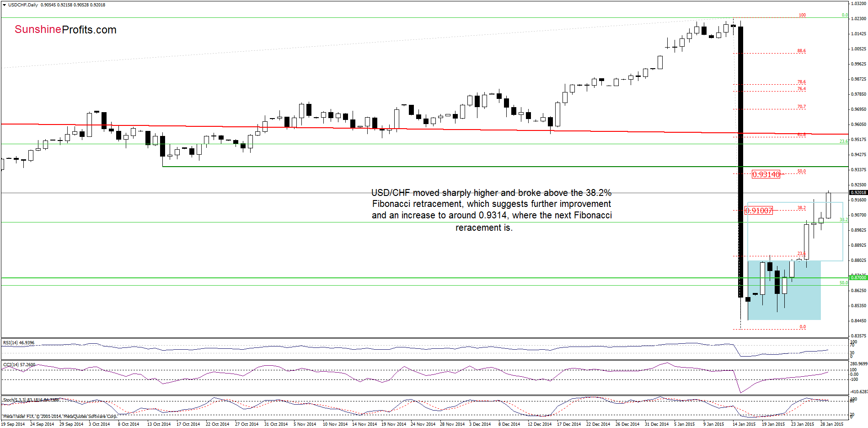Select the 0.93140 red price label
This screenshot has height=428, width=868.
pyautogui.click(x=766, y=174)
